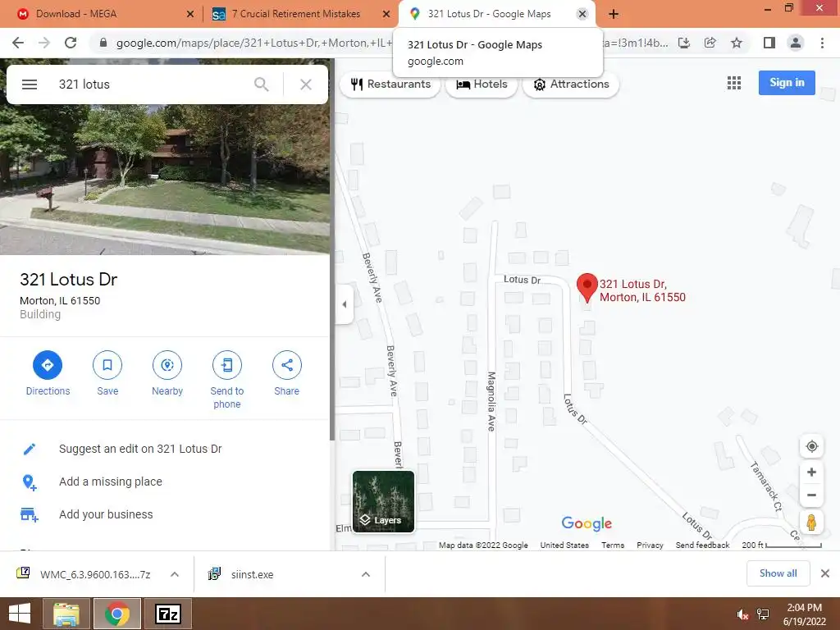Reload the current page
This screenshot has height=630, width=840.
pos(71,43)
